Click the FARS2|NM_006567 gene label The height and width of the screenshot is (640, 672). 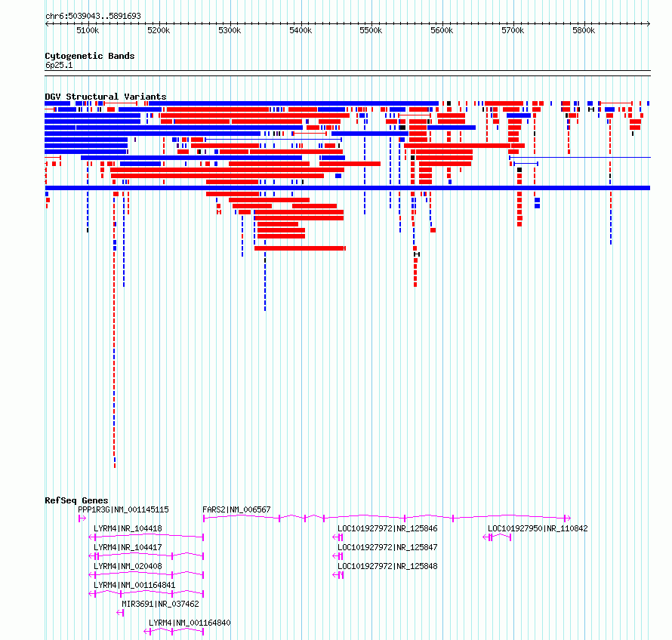pyautogui.click(x=236, y=509)
